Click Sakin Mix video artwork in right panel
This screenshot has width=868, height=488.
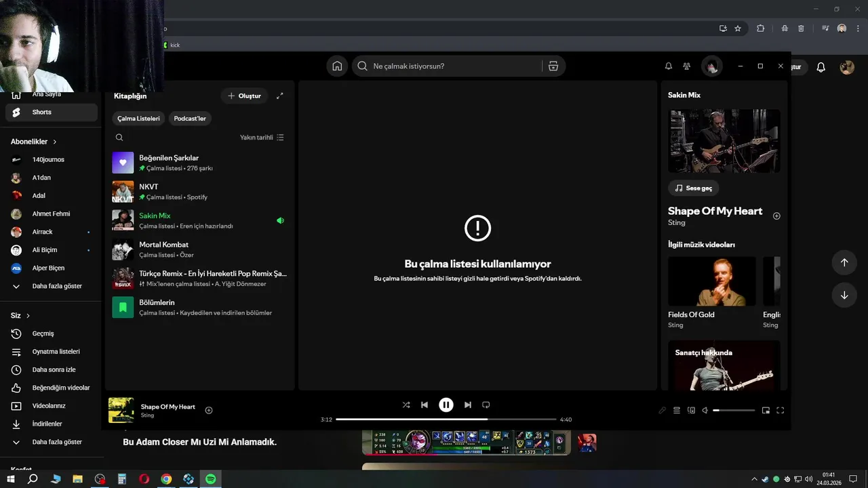(x=724, y=141)
